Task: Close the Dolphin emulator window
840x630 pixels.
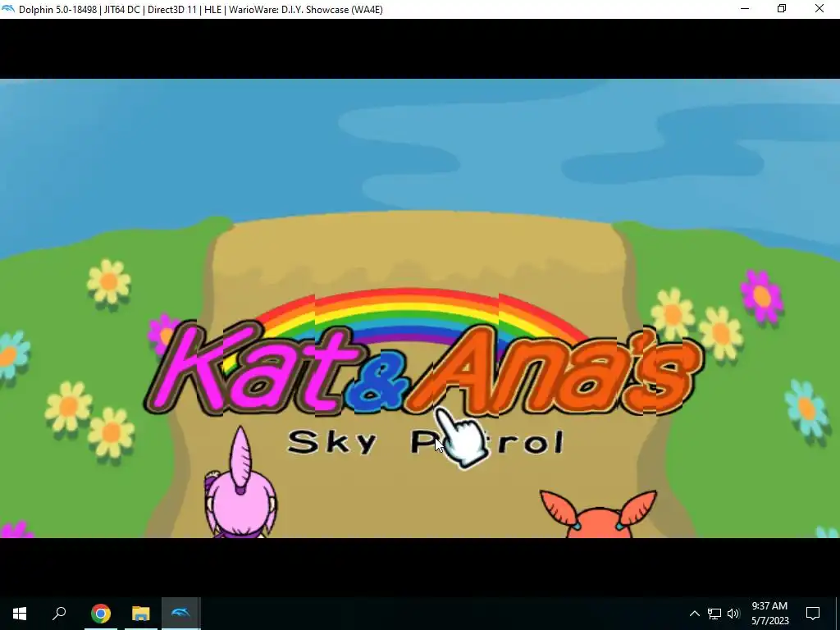Action: point(819,9)
